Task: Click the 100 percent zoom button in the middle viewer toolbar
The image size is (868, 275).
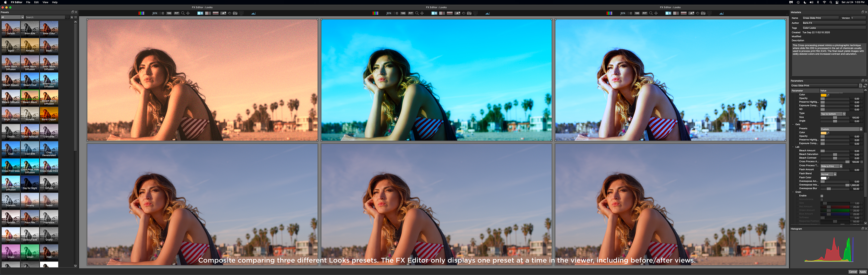Action: pyautogui.click(x=403, y=13)
